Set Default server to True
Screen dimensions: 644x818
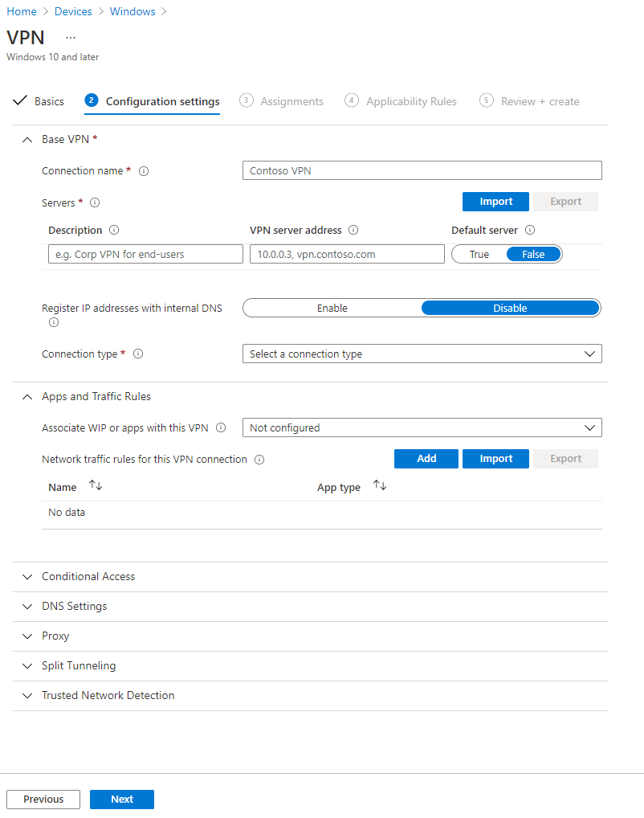pos(479,253)
